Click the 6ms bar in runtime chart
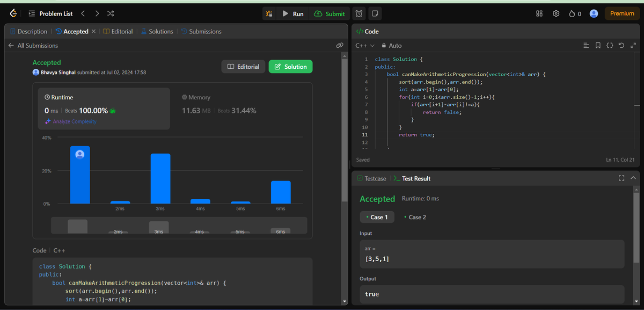 (x=281, y=192)
